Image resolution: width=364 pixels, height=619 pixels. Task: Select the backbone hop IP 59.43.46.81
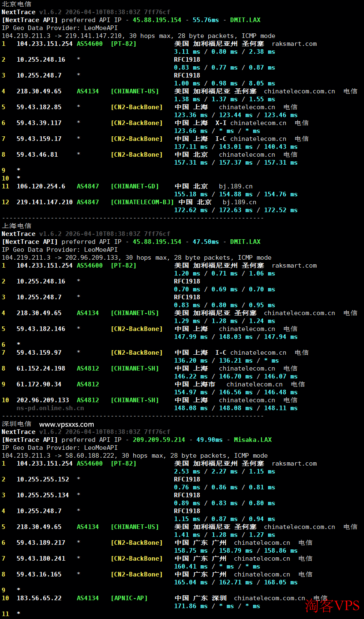pos(37,155)
